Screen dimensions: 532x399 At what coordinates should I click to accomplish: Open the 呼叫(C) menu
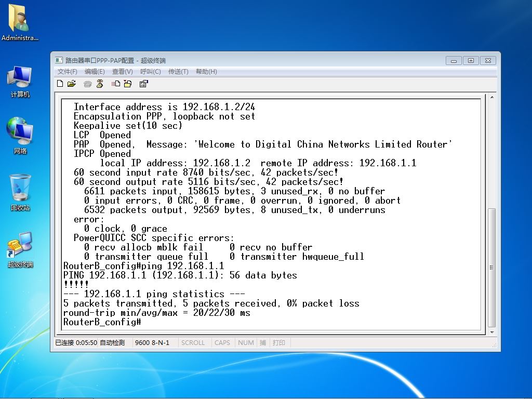coord(150,72)
